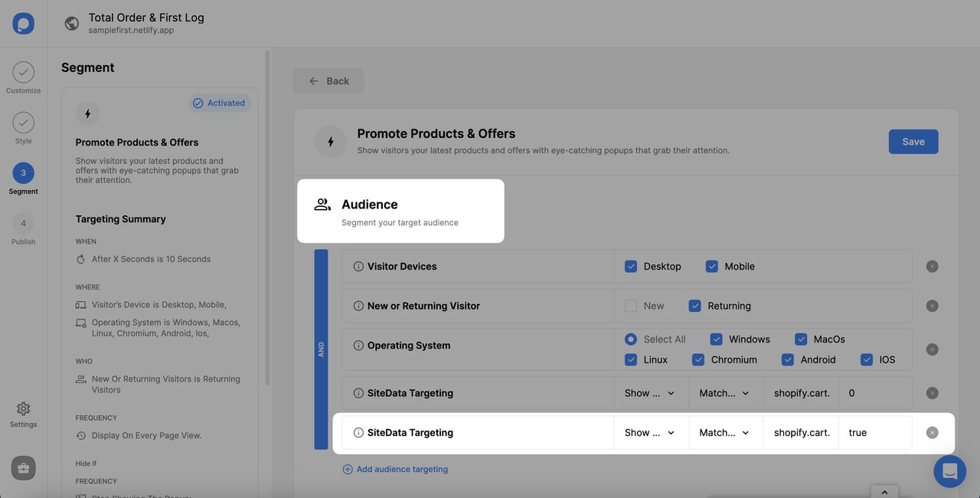This screenshot has height=498, width=980.
Task: Click the After X Seconds clock icon
Action: click(x=81, y=259)
